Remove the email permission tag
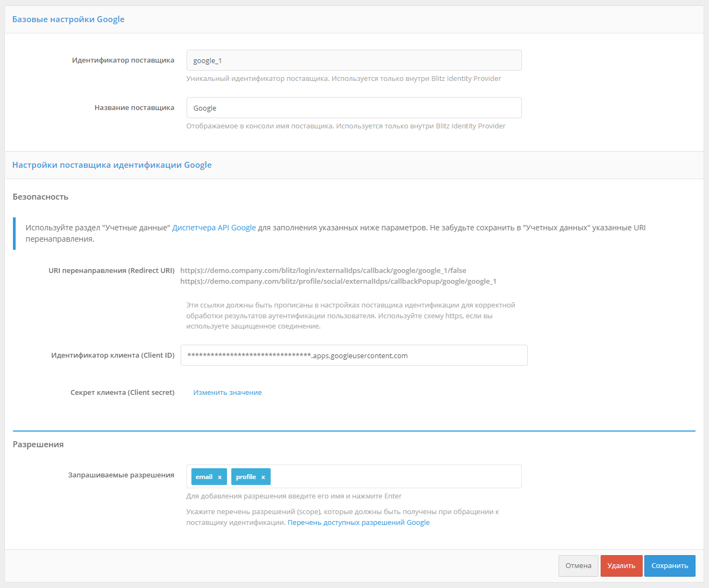 219,477
